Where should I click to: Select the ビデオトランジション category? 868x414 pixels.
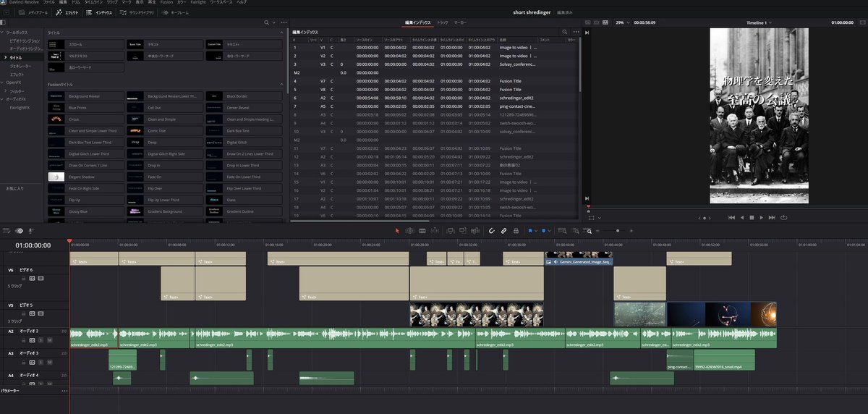tap(25, 41)
